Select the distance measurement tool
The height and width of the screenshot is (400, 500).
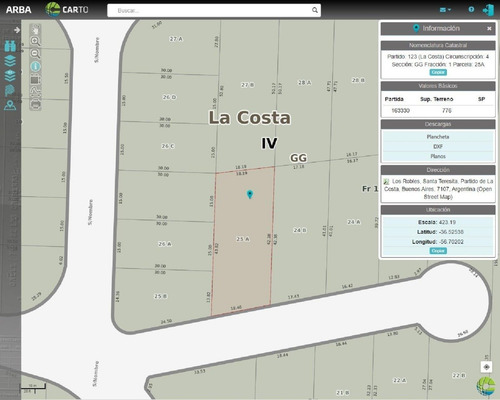tap(35, 92)
